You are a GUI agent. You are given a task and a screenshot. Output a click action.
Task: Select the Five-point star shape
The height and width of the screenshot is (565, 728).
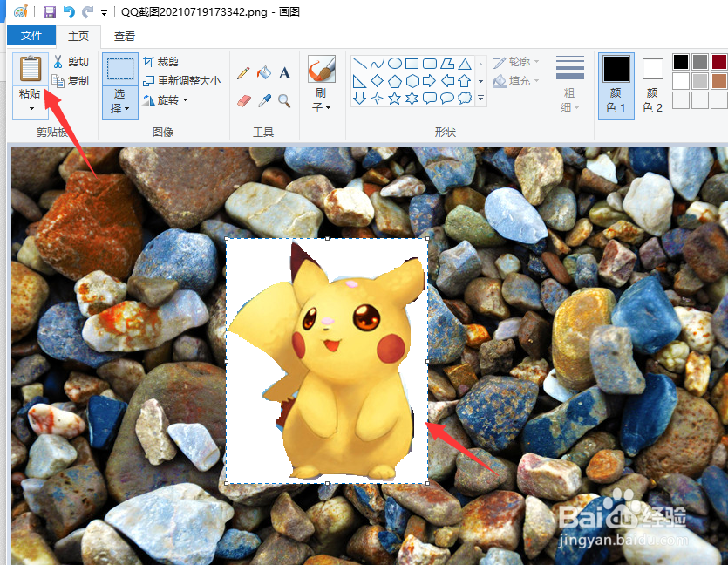pyautogui.click(x=395, y=98)
